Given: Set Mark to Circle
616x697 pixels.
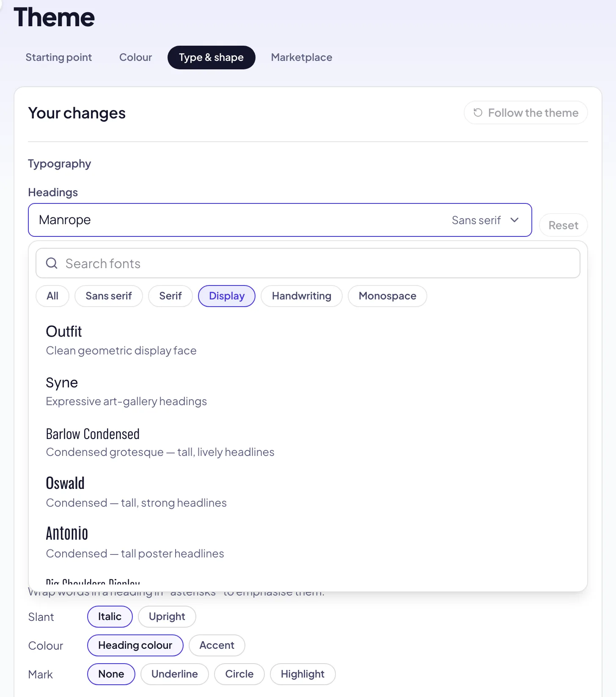Looking at the screenshot, I should (239, 674).
